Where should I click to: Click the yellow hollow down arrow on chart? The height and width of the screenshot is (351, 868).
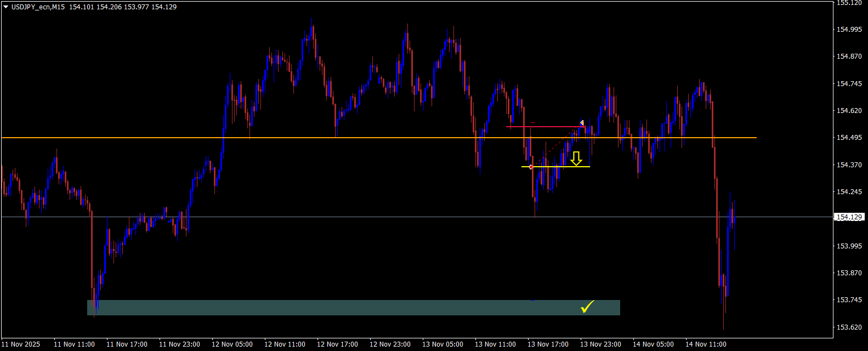576,158
